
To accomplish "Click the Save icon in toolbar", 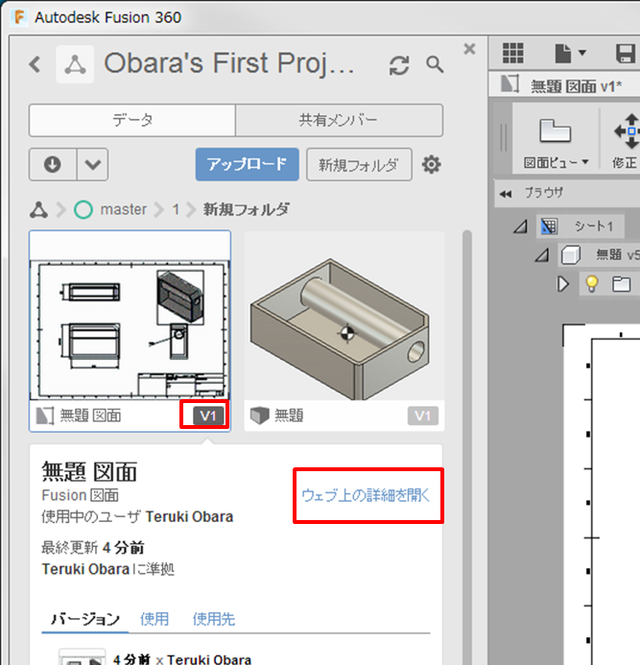I will pos(626,53).
